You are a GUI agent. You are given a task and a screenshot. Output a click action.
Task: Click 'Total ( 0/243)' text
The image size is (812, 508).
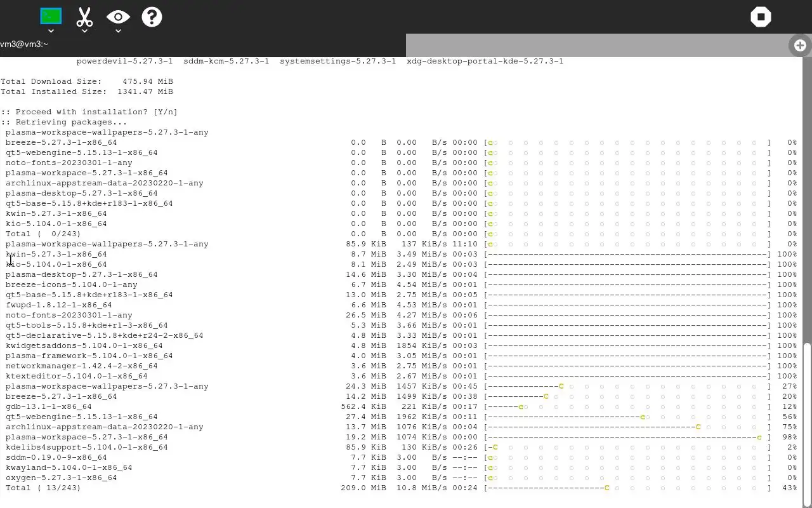[x=43, y=234]
